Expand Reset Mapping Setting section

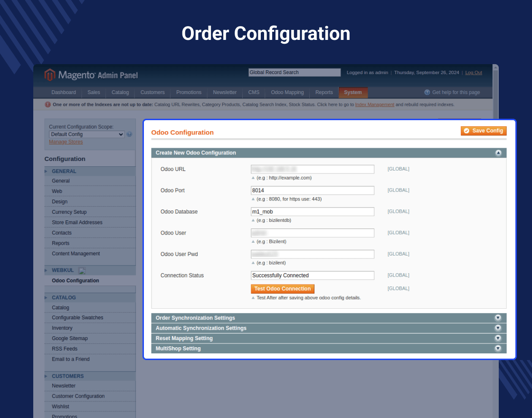click(498, 338)
